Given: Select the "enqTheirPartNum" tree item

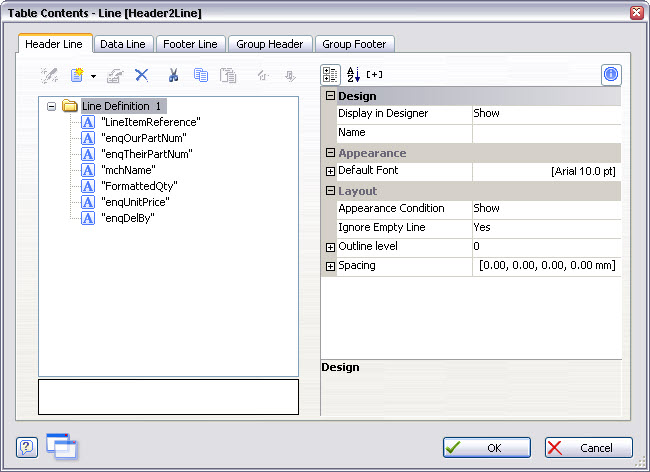Looking at the screenshot, I should click(147, 154).
